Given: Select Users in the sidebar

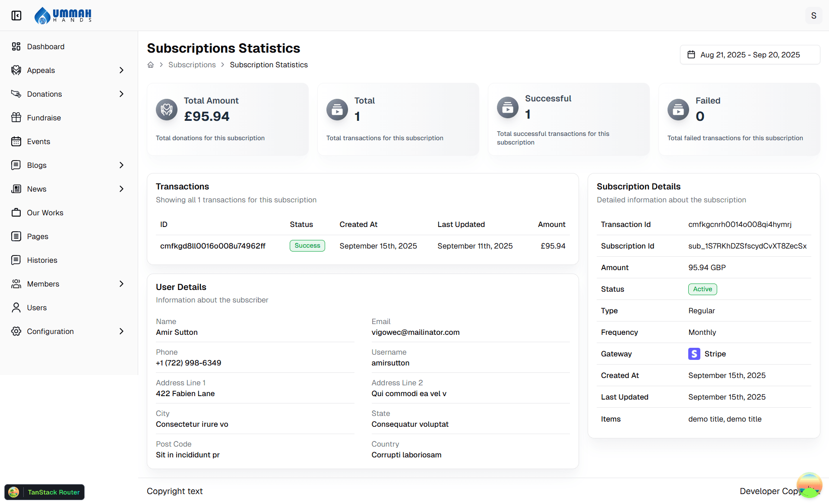Looking at the screenshot, I should point(37,308).
